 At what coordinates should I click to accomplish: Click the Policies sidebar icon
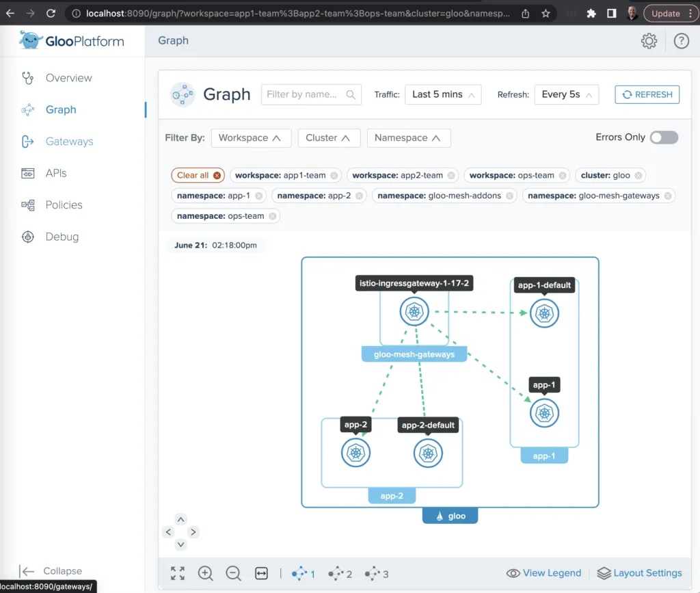pyautogui.click(x=27, y=205)
